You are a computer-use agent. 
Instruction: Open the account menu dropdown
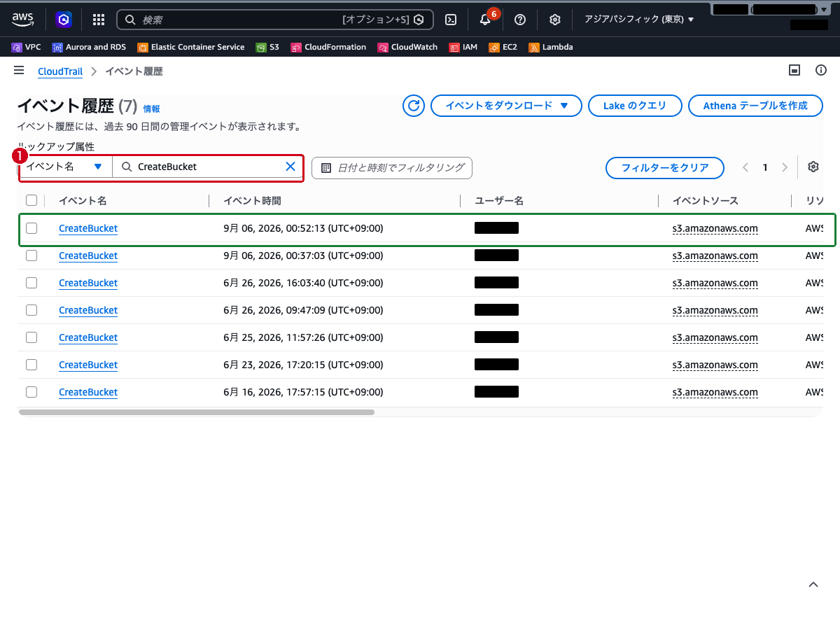(770, 10)
